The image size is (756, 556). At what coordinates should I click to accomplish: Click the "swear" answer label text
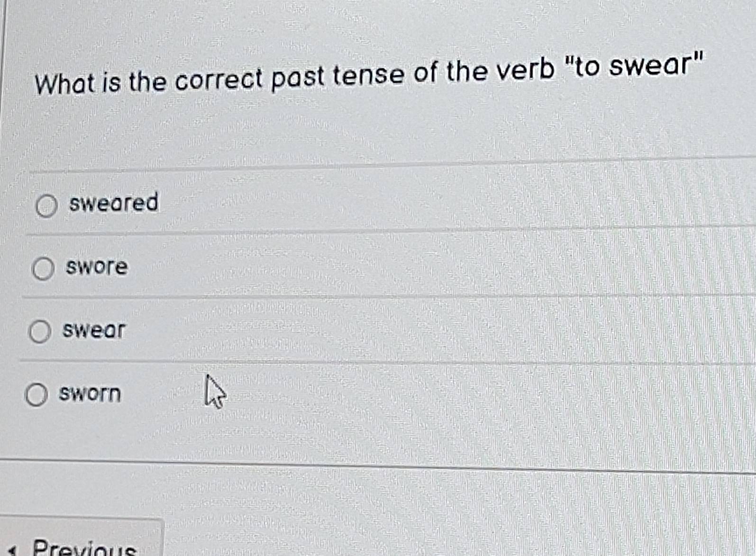point(93,331)
